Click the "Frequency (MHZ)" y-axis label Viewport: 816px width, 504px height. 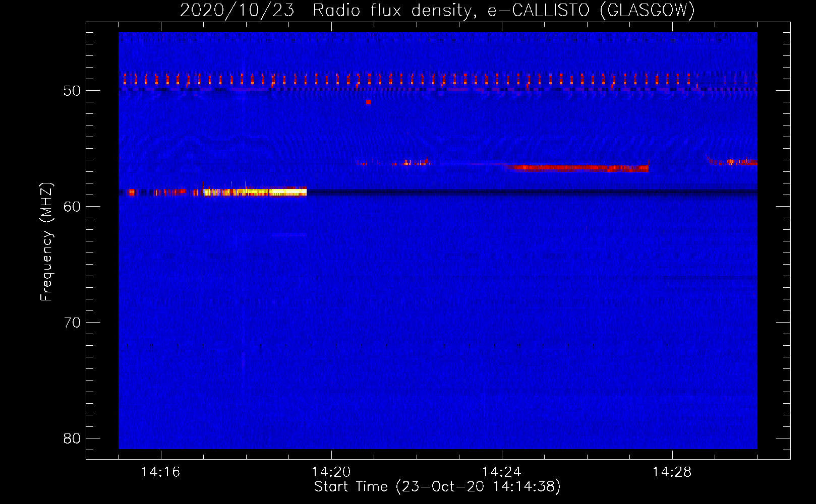coord(46,242)
